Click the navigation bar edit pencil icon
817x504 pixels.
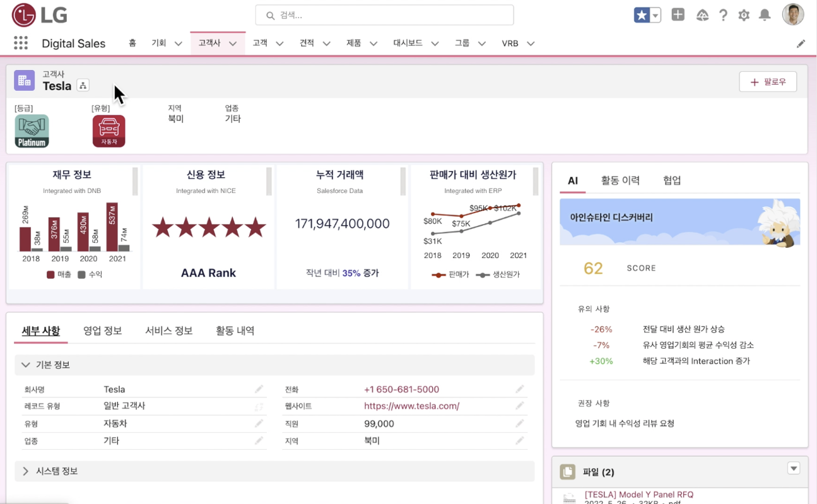[x=801, y=44]
